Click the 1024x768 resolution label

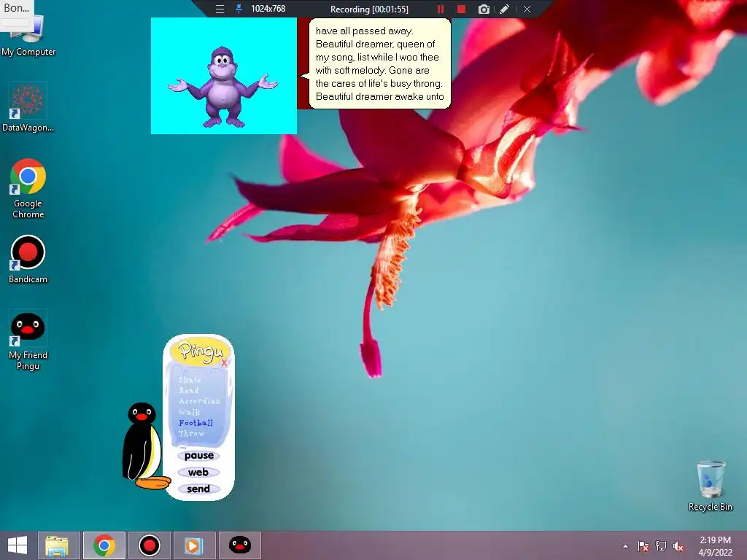268,9
